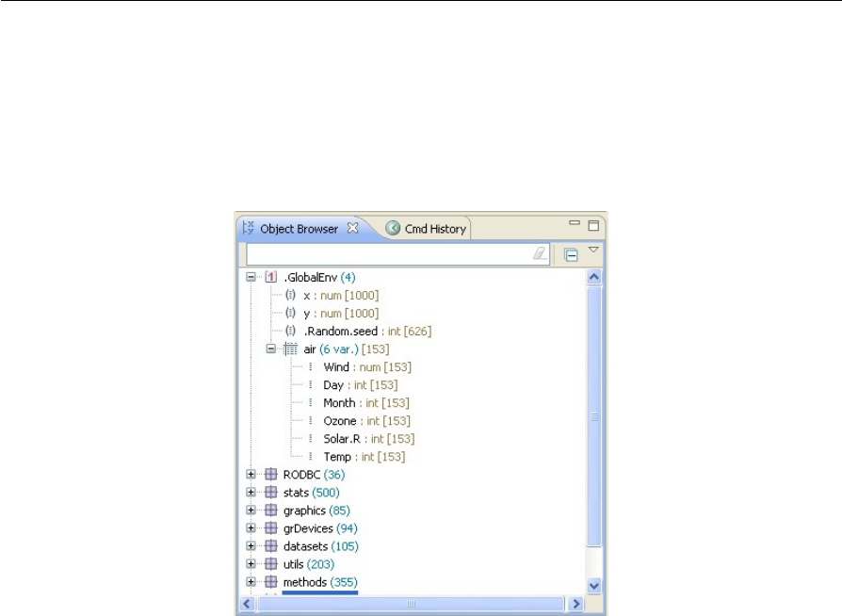Click the column icon beside Temp

pyautogui.click(x=311, y=457)
